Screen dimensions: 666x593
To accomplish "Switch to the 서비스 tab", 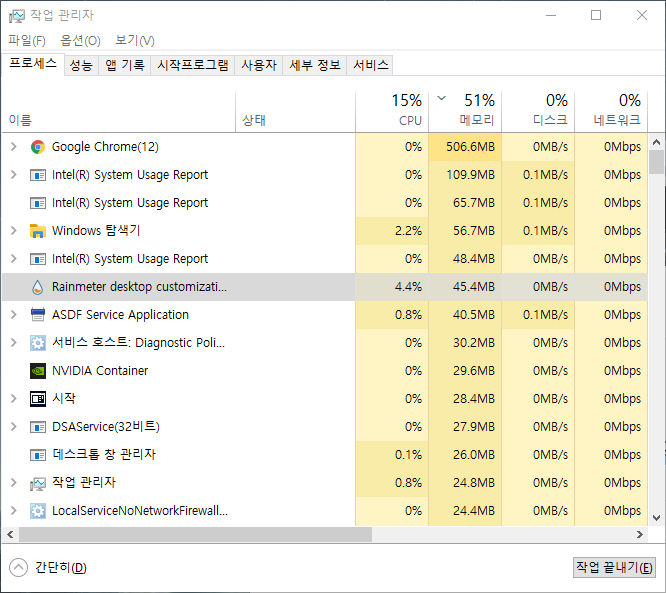I will tap(370, 65).
